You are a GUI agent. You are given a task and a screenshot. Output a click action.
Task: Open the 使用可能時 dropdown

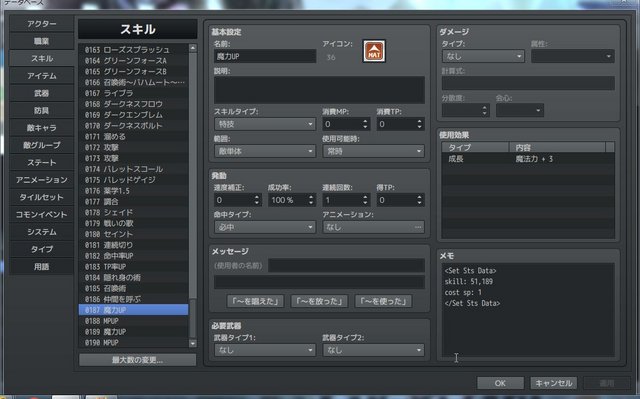click(x=373, y=151)
